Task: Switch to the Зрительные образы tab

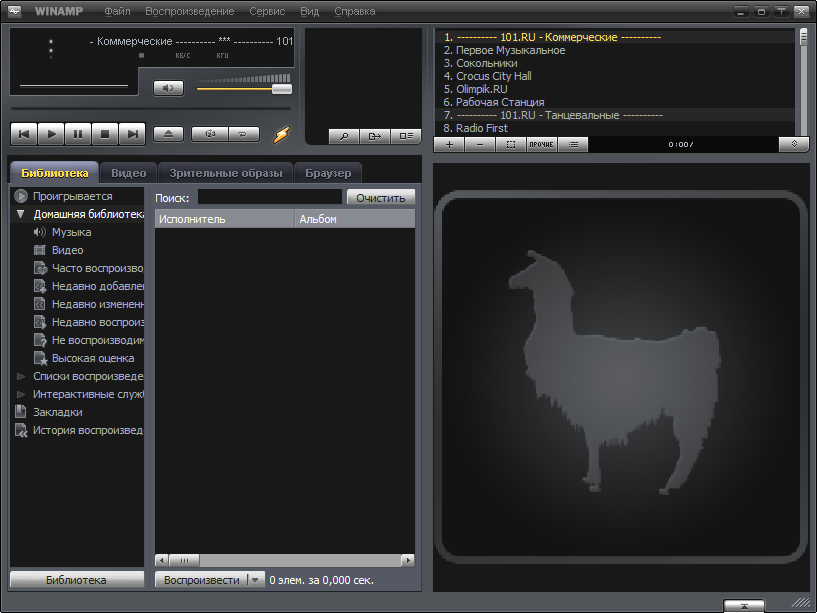Action: pos(226,173)
